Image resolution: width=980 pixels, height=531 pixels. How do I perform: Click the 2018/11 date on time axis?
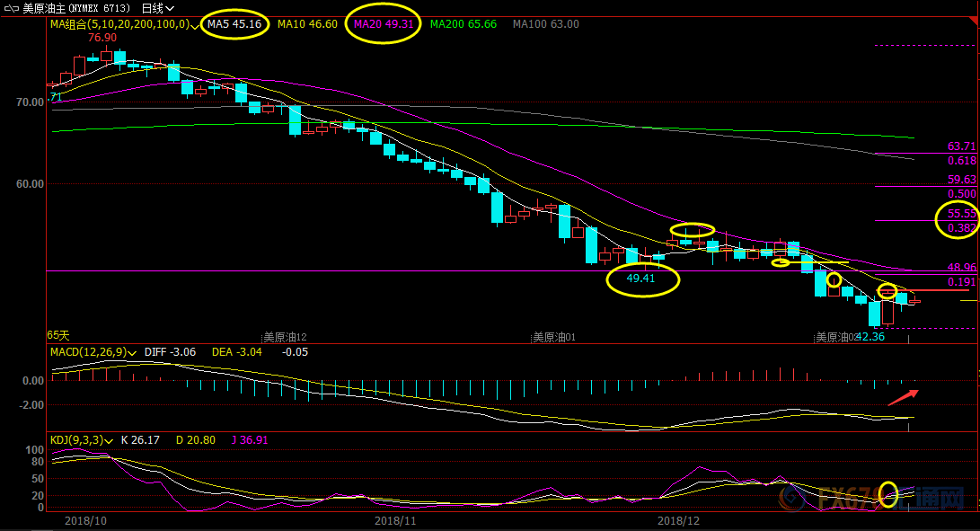coord(395,520)
